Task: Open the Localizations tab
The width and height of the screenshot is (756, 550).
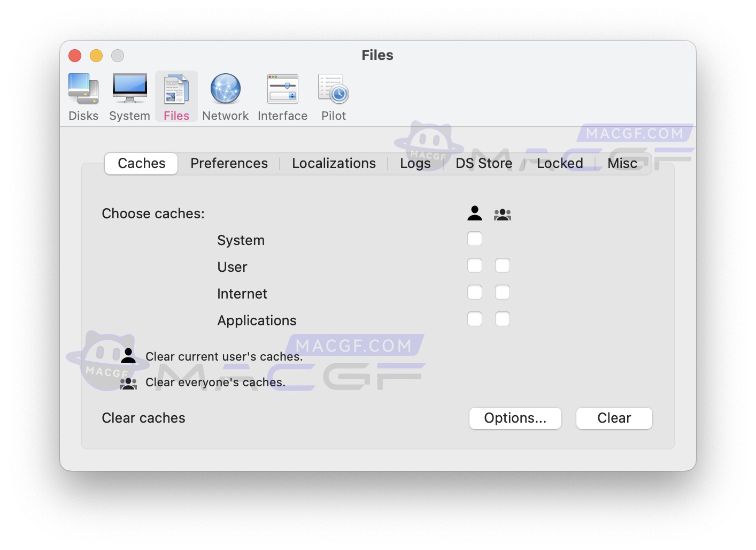Action: coord(333,163)
